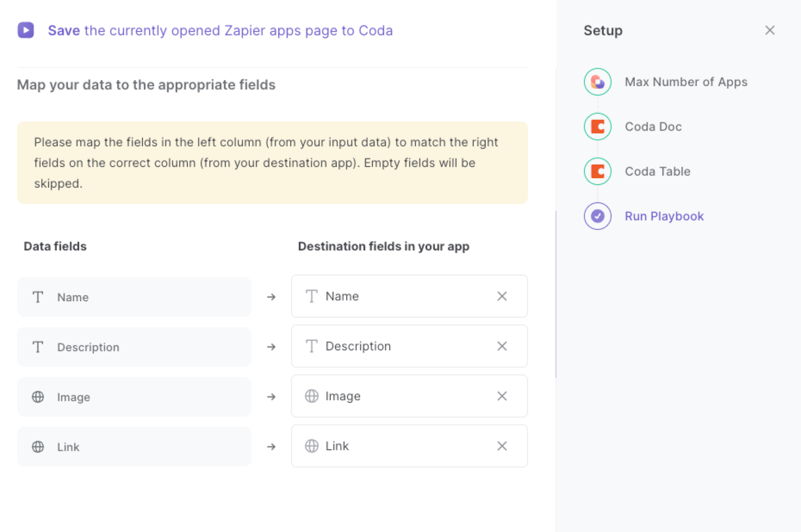Open the Description destination field dropdown
801x532 pixels.
tap(410, 346)
